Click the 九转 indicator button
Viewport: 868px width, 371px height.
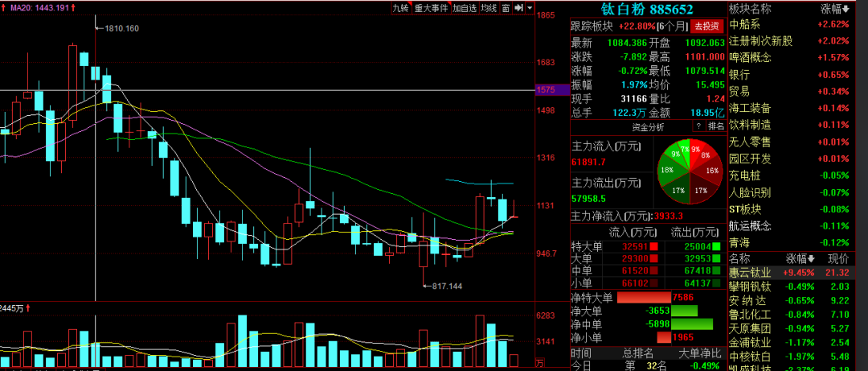(400, 8)
